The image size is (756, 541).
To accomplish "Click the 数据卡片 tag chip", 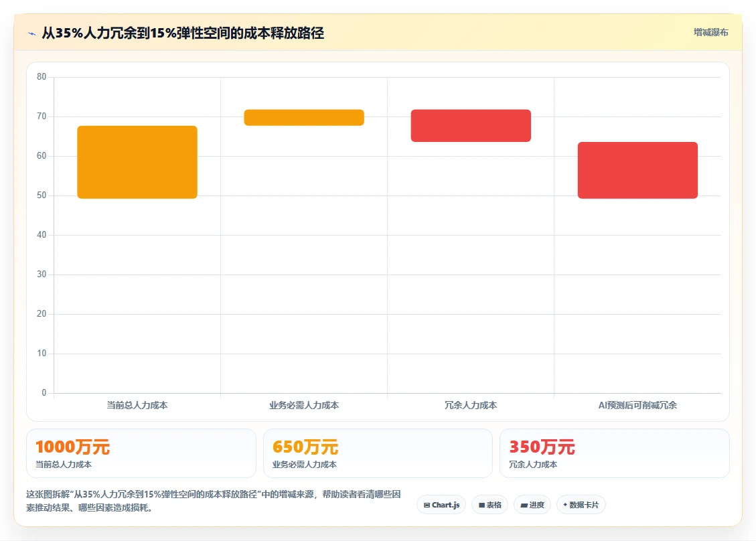I will pyautogui.click(x=581, y=505).
